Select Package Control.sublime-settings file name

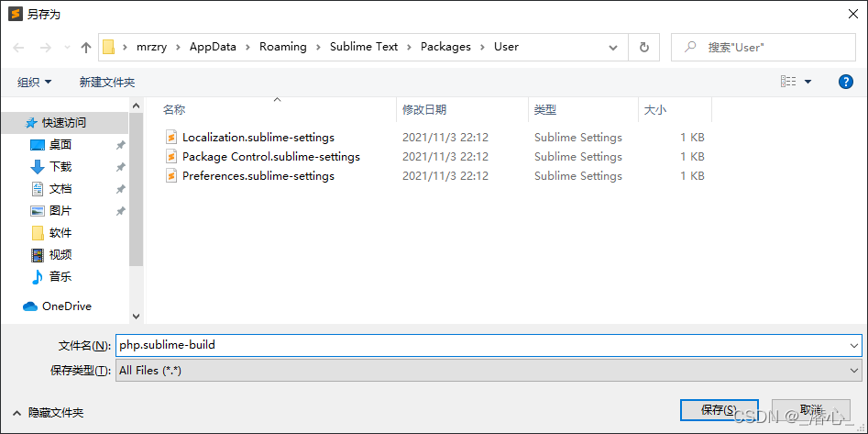[x=271, y=156]
